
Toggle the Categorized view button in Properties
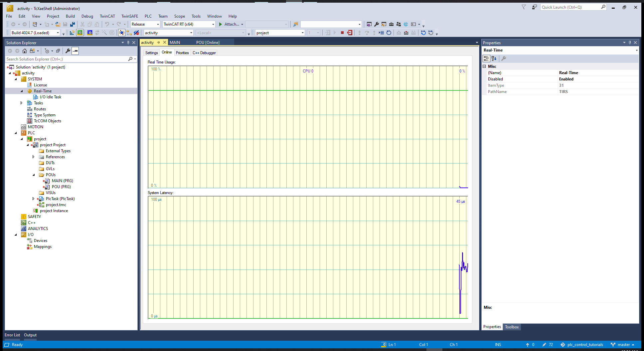click(486, 58)
